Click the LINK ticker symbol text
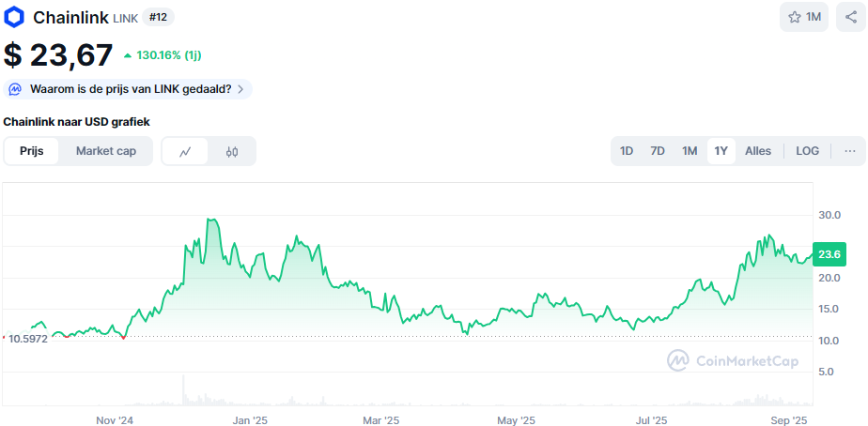 [x=125, y=18]
